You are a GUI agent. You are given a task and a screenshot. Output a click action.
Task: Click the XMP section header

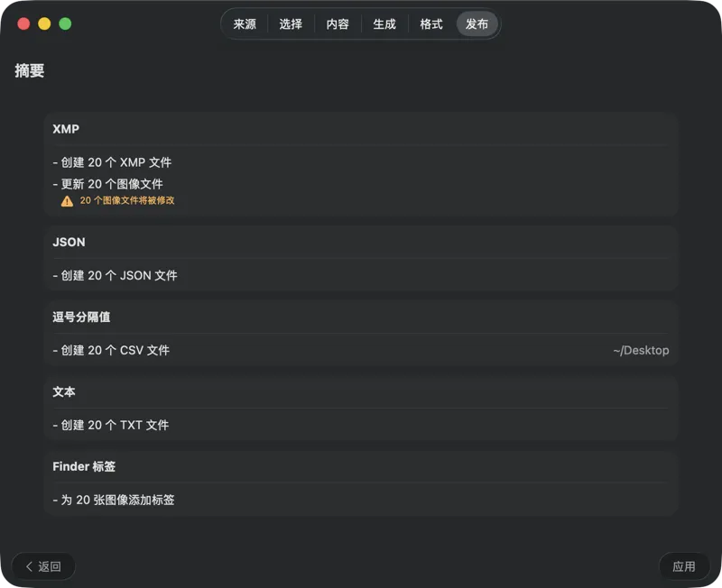66,129
